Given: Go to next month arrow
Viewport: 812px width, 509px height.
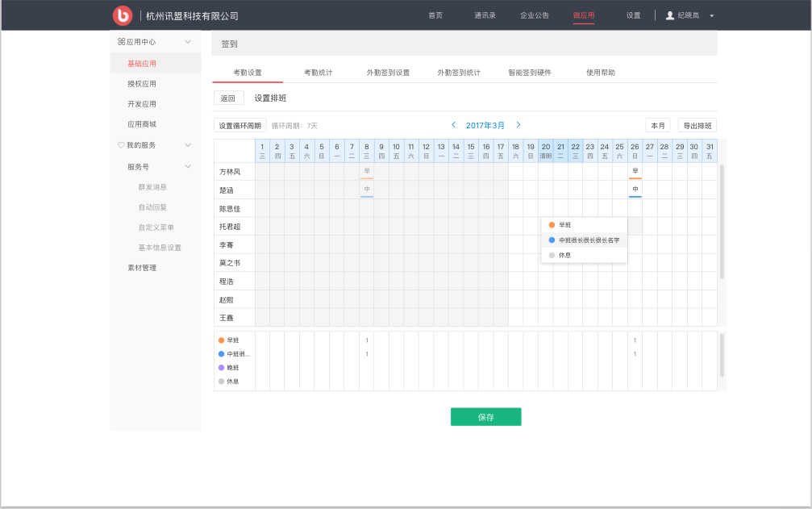Looking at the screenshot, I should pyautogui.click(x=518, y=125).
